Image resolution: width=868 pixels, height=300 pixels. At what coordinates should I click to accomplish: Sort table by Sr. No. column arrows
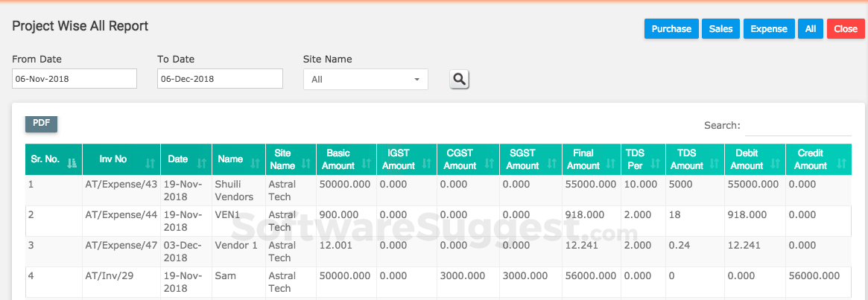tap(72, 162)
